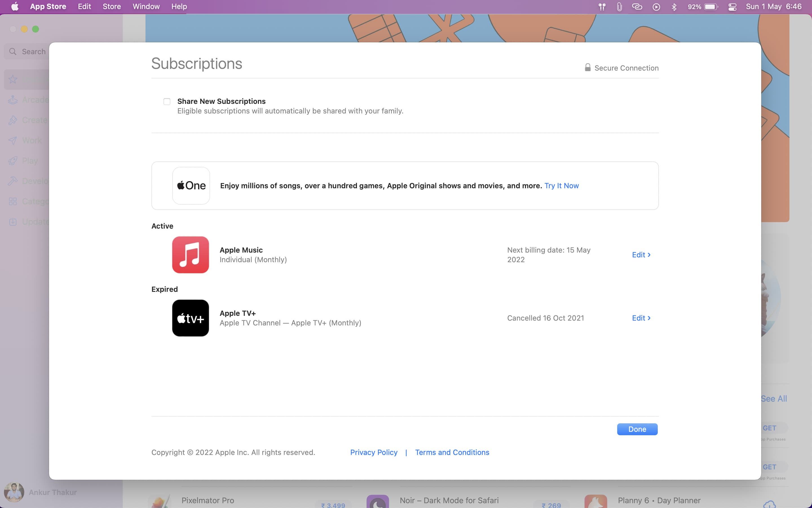Open Terms and Conditions link
Viewport: 812px width, 508px height.
(x=452, y=452)
